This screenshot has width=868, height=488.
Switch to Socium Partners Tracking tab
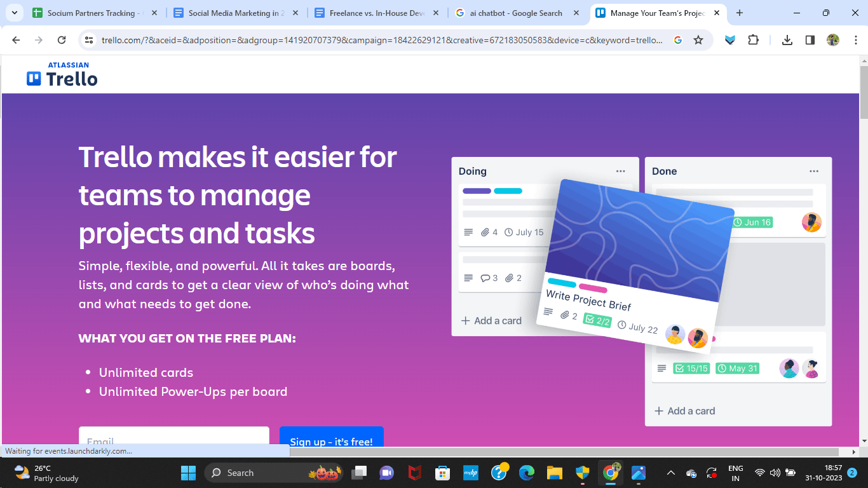click(93, 13)
